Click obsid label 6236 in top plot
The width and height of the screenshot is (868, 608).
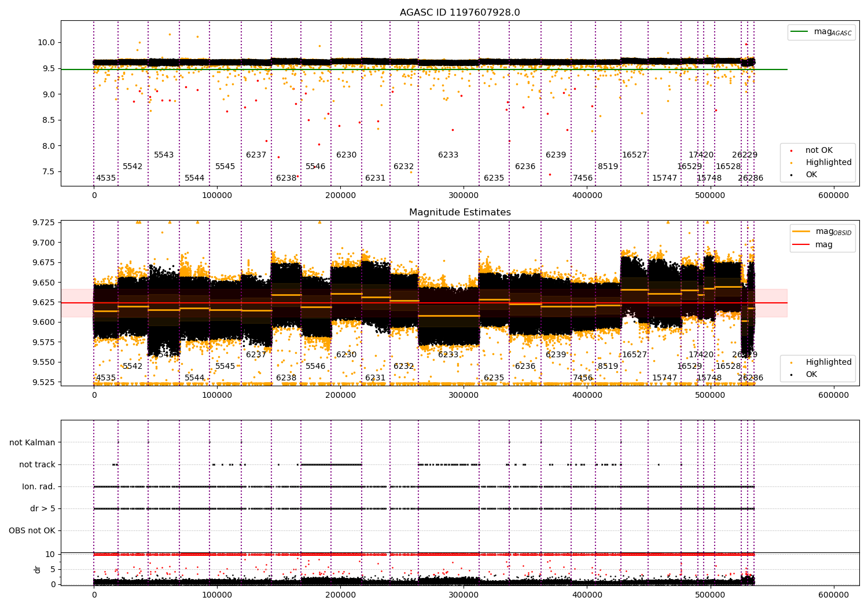525,167
